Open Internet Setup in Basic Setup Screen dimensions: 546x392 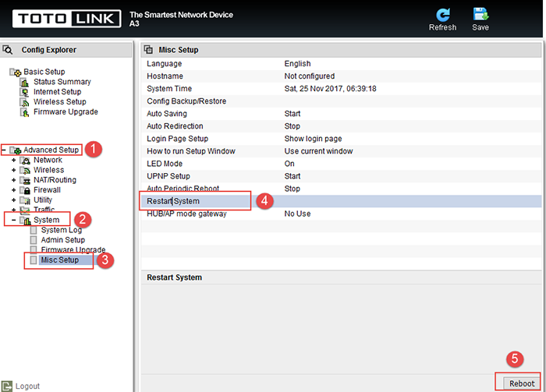[57, 92]
